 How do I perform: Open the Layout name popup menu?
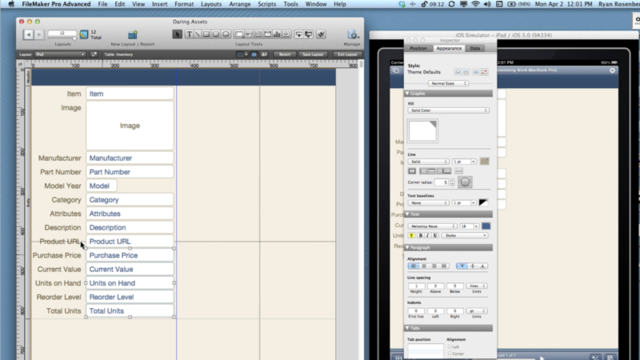click(60, 54)
